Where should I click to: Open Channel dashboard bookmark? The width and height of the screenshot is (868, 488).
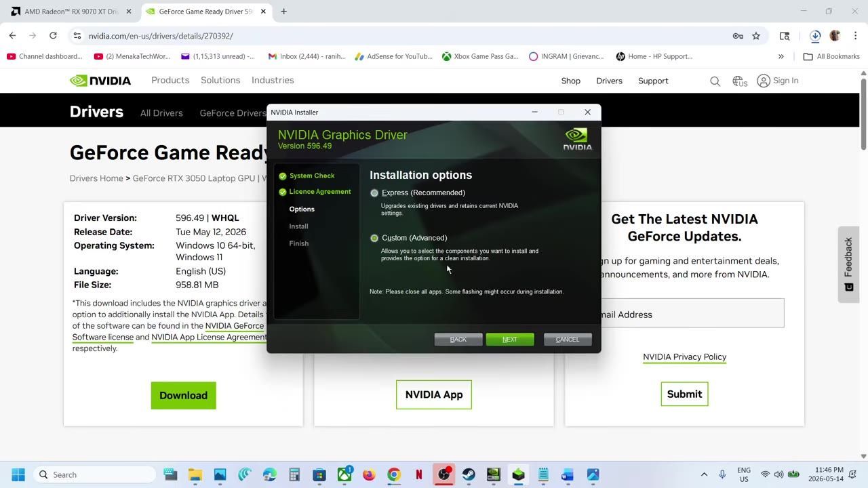click(x=45, y=56)
